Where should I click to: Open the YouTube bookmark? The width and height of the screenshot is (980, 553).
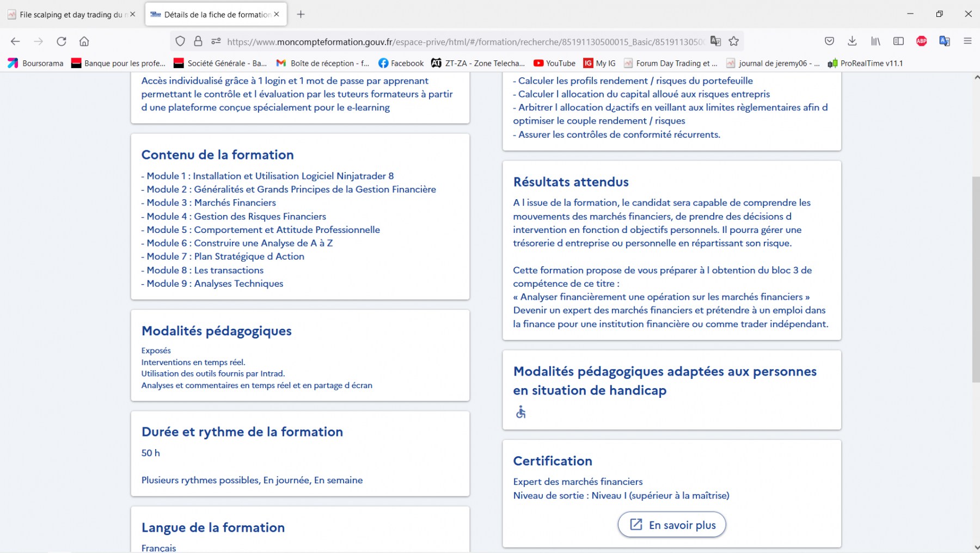(x=555, y=63)
